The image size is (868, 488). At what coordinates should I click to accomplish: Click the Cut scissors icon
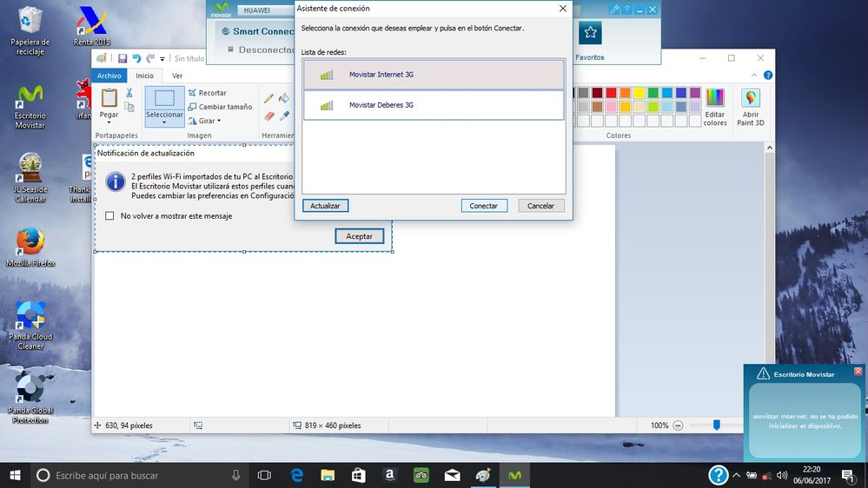point(129,93)
